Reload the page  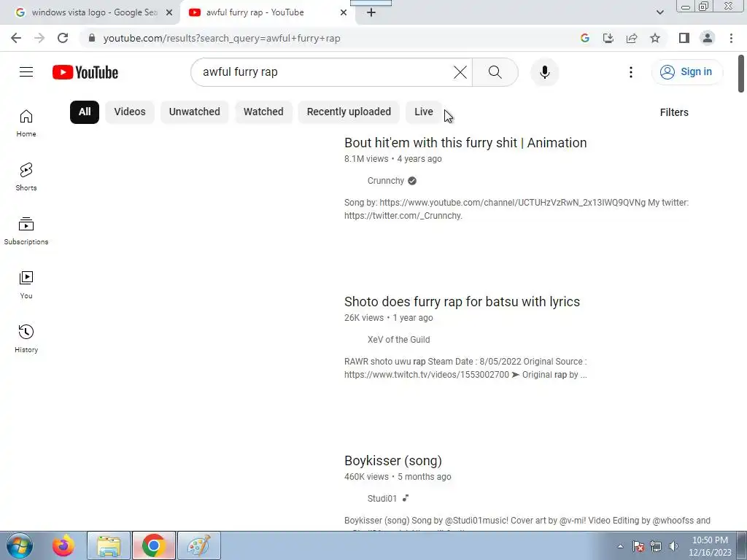pyautogui.click(x=63, y=38)
